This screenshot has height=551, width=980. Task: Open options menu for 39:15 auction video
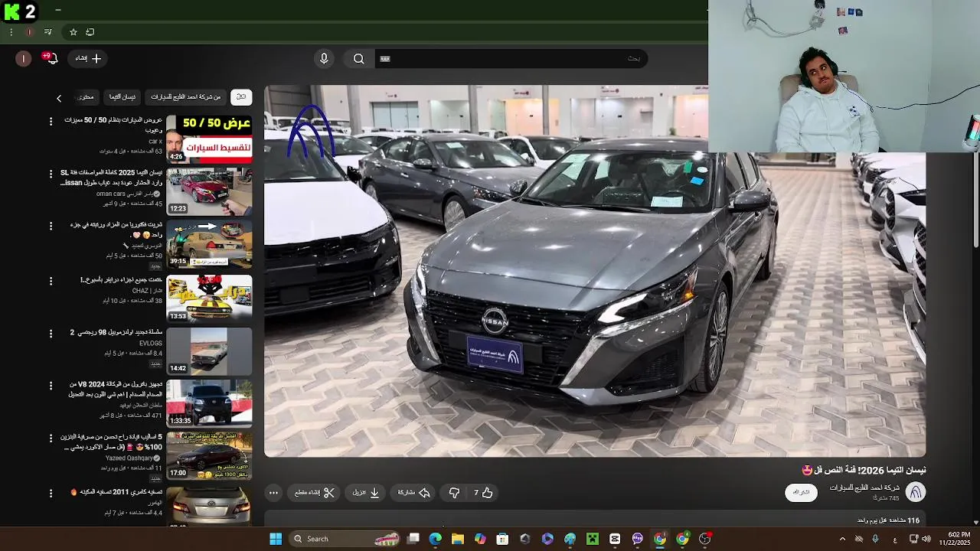click(51, 227)
